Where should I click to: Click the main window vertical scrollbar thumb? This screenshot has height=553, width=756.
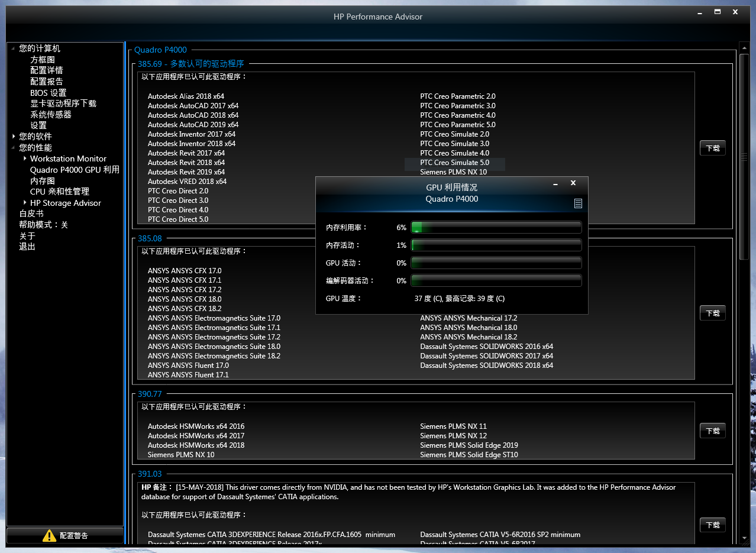tap(745, 158)
